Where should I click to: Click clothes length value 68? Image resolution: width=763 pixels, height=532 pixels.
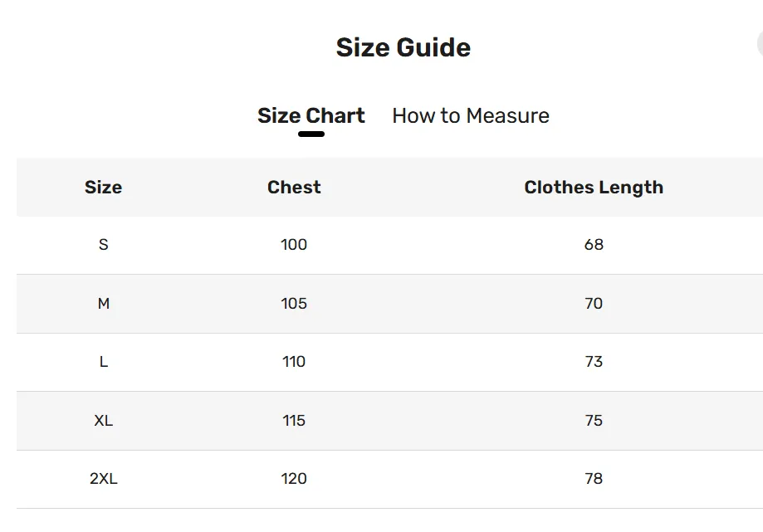point(594,245)
